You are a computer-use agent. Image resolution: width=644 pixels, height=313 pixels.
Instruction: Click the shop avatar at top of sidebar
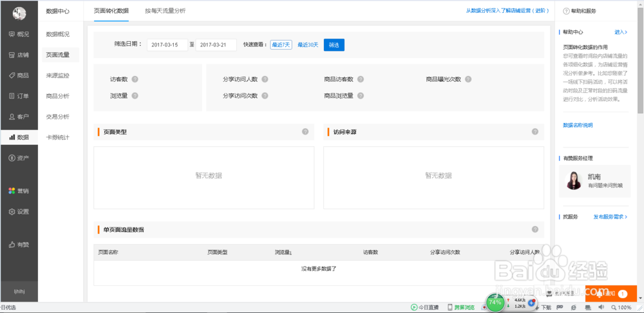pyautogui.click(x=19, y=14)
